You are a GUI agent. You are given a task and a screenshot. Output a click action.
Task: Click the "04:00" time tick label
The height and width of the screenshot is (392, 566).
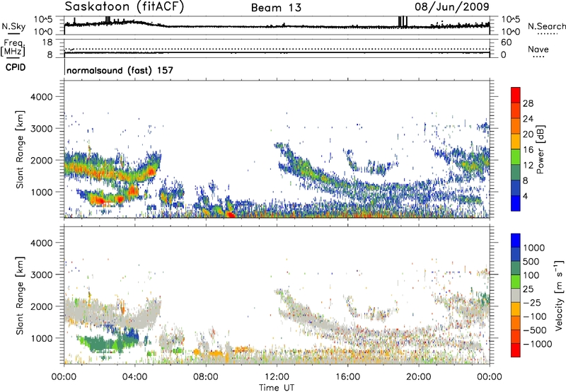[134, 377]
